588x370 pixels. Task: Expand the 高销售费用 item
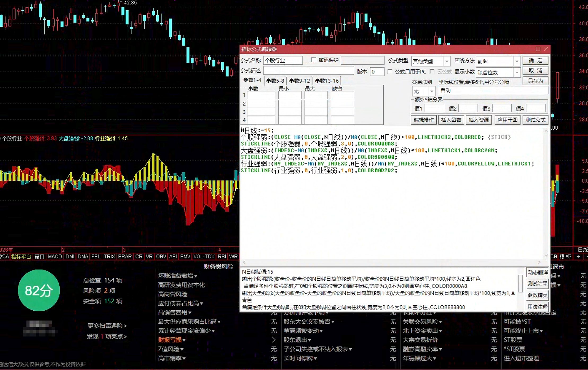click(x=175, y=312)
